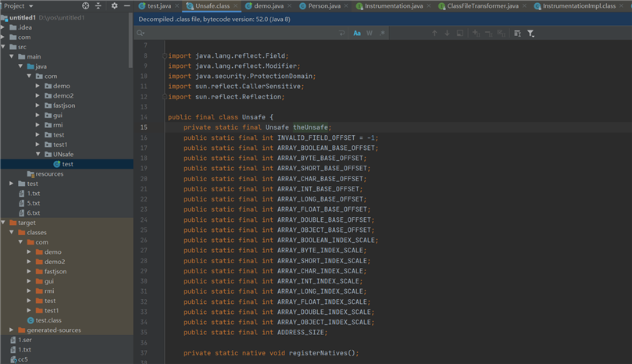Switch to InstrumentationImpl.class tab
The height and width of the screenshot is (364, 632).
[x=579, y=5]
